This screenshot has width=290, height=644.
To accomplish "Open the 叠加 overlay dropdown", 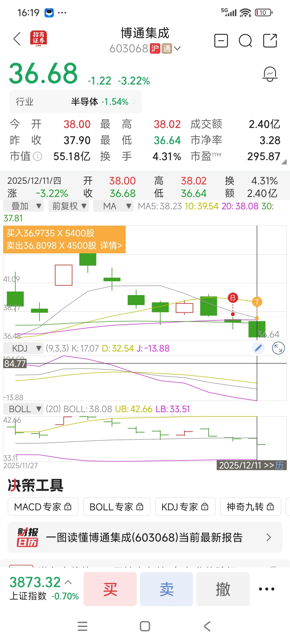I will (24, 206).
